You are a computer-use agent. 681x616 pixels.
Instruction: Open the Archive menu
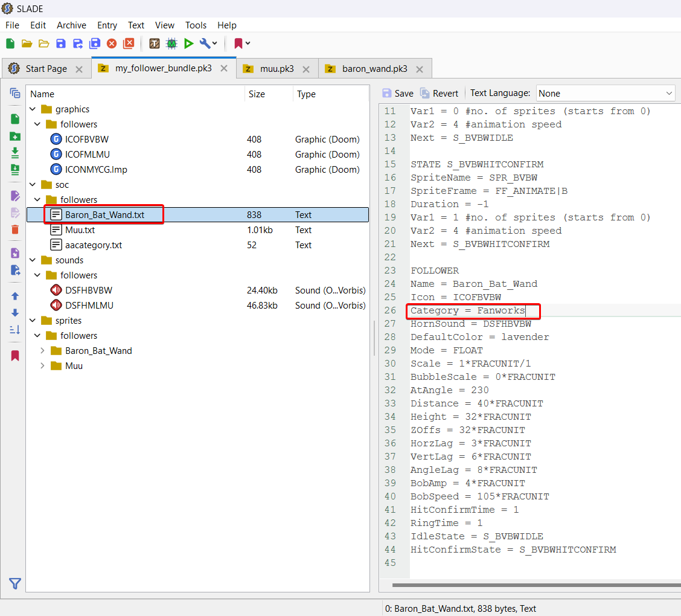71,25
